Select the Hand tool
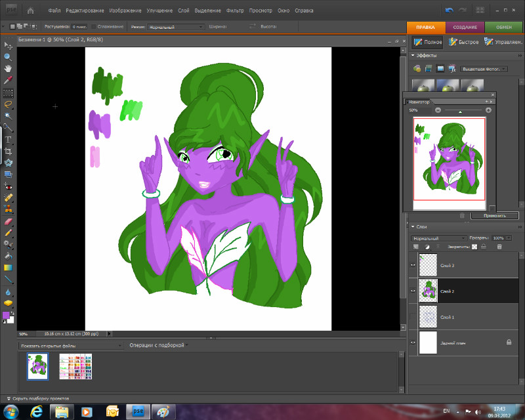Screen dimensions: 525x420 9,68
